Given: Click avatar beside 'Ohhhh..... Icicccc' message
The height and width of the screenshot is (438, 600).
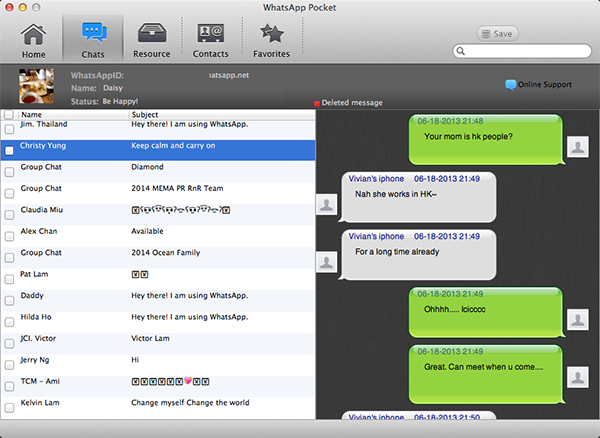Looking at the screenshot, I should 577,319.
